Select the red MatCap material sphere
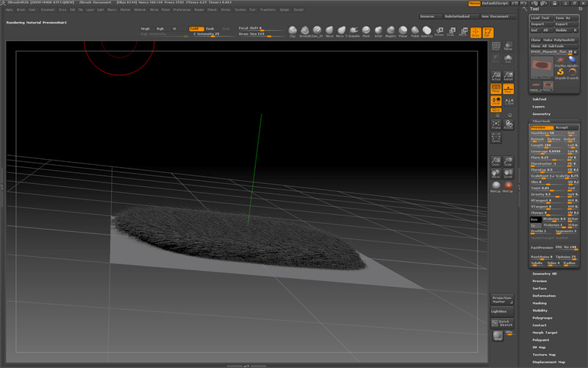 point(508,187)
